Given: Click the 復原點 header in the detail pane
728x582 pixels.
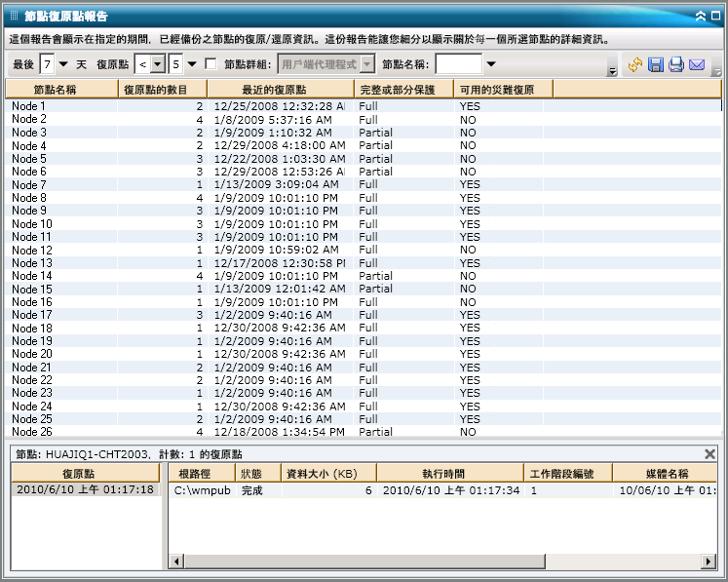Looking at the screenshot, I should [x=86, y=474].
